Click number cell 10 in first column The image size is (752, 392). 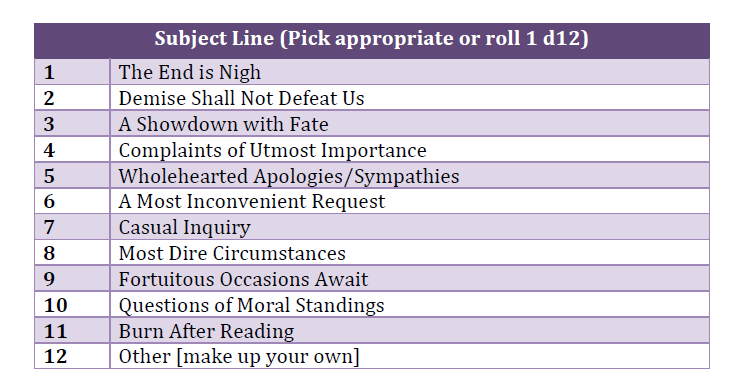[72, 305]
